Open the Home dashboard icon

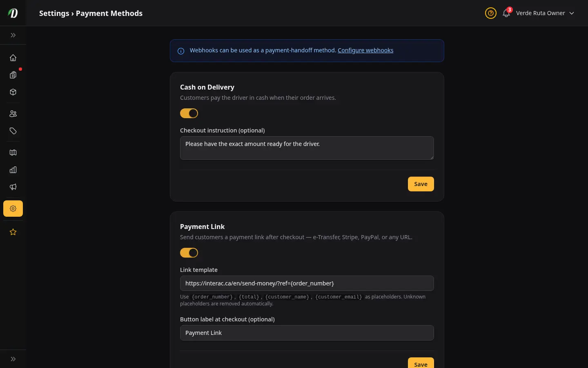13,58
